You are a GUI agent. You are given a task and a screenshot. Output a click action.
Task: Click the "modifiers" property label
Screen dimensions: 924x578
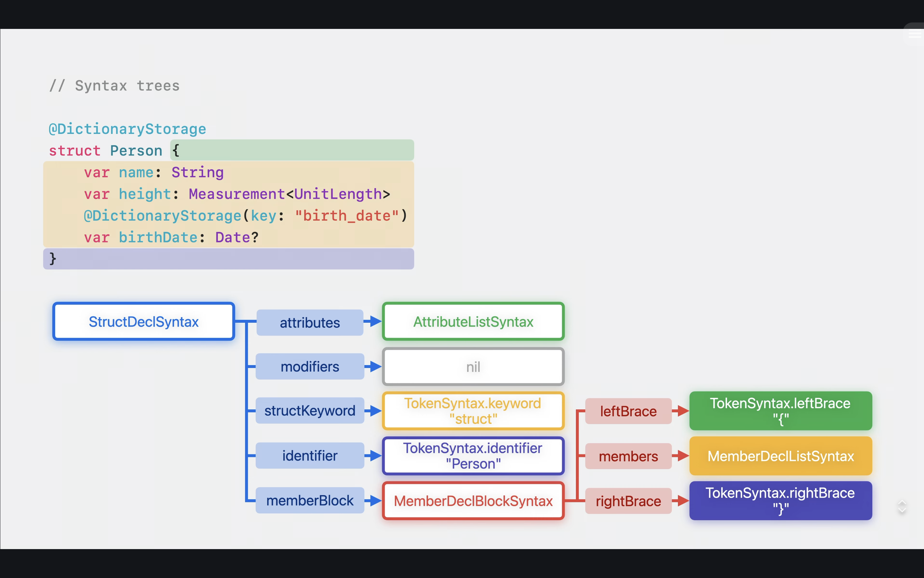click(x=310, y=367)
